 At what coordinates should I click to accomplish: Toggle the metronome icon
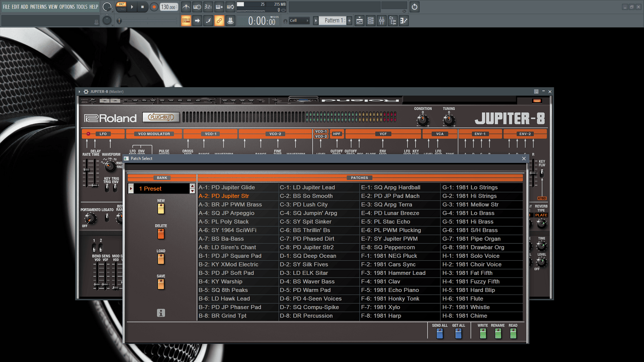coord(186,7)
